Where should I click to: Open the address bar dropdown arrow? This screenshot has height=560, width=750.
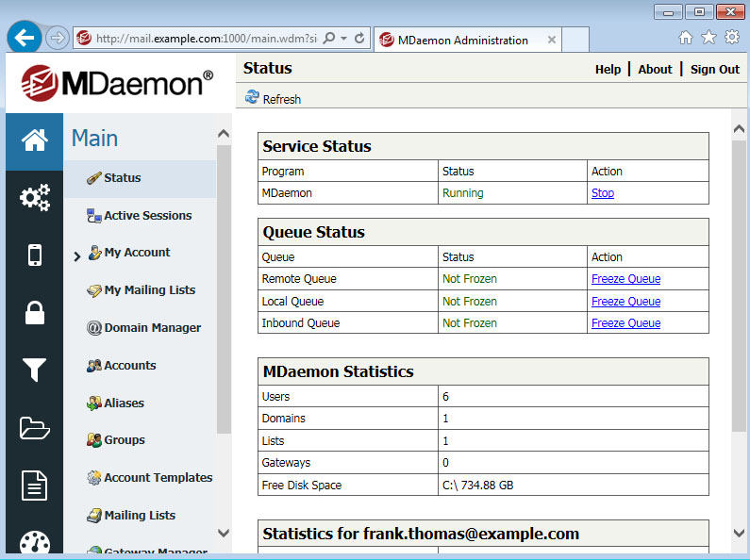344,39
